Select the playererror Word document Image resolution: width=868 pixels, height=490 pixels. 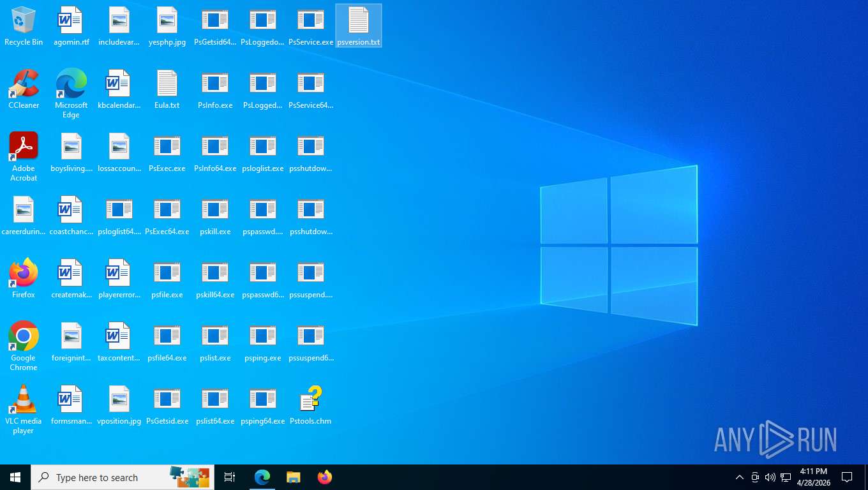pos(119,279)
